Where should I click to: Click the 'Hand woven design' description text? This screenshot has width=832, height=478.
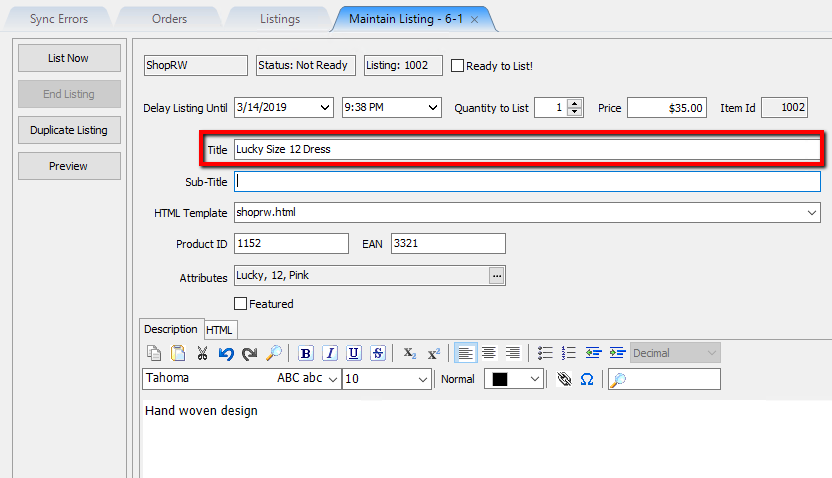(201, 411)
